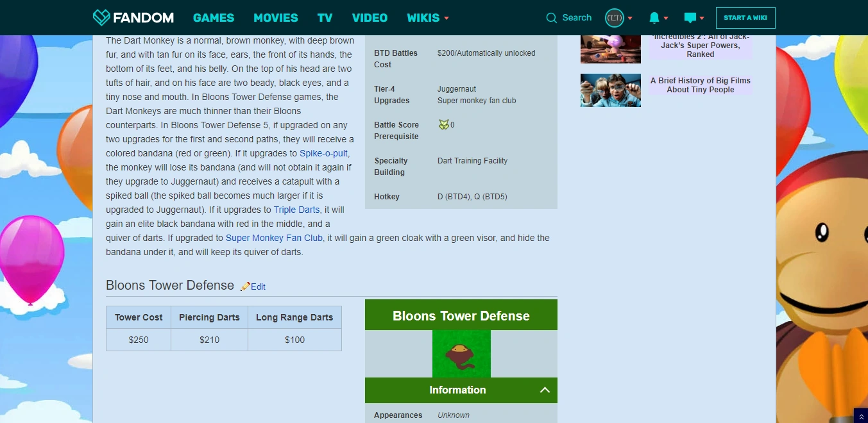This screenshot has height=423, width=868.
Task: Click the 'Bloons Tower Defense' section heading
Action: click(170, 285)
